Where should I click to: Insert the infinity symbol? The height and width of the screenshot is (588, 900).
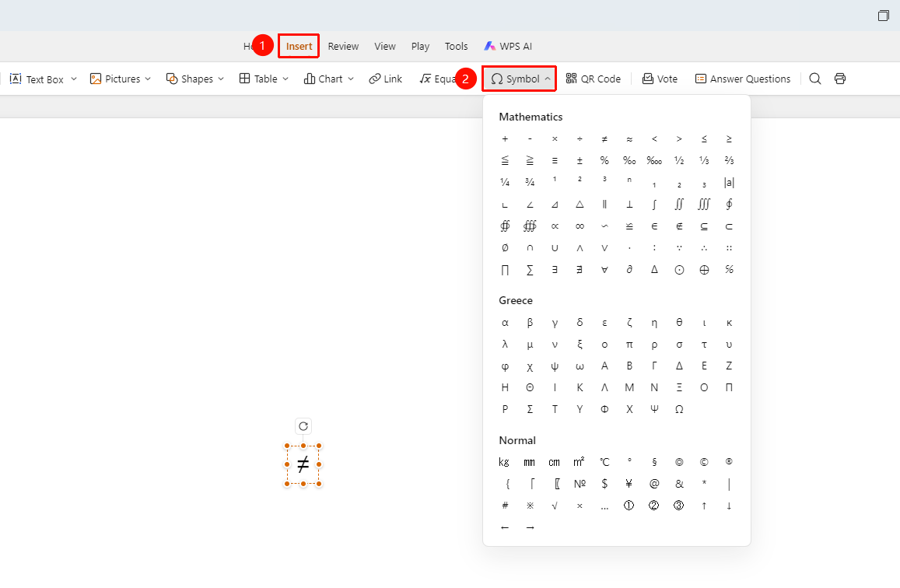point(580,226)
